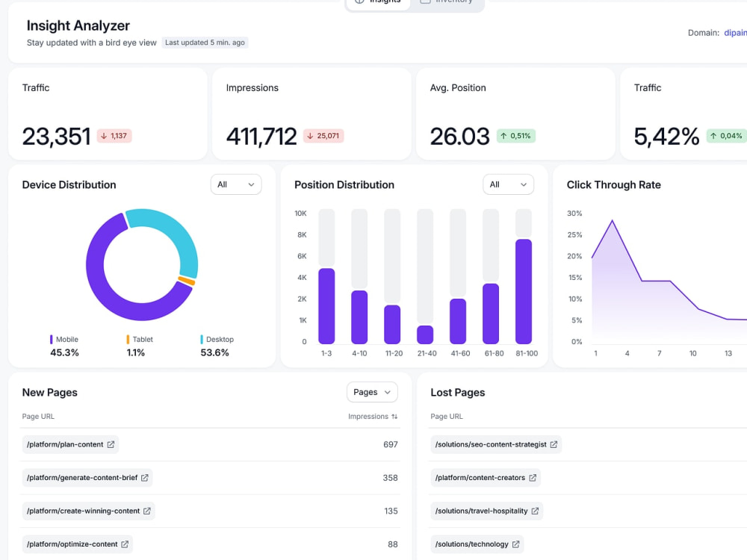Click the /platform/create-winning-content URL chip
This screenshot has width=747, height=560.
coord(89,511)
